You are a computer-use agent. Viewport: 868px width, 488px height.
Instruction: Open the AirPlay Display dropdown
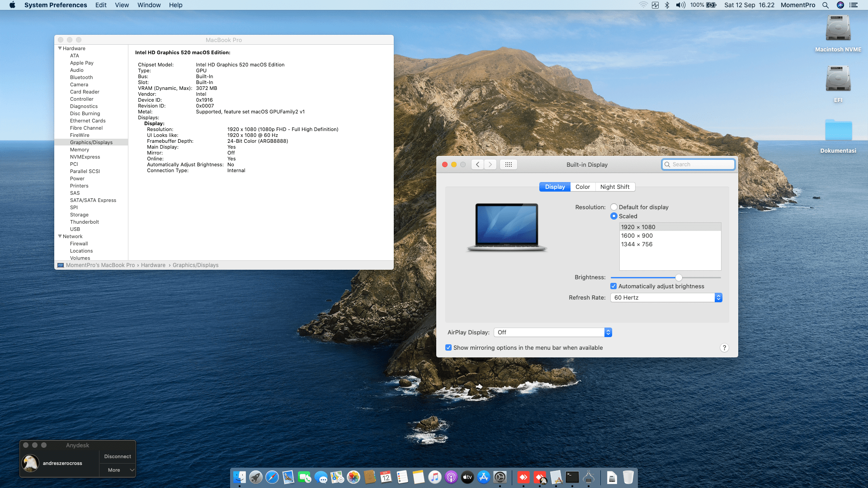[553, 332]
